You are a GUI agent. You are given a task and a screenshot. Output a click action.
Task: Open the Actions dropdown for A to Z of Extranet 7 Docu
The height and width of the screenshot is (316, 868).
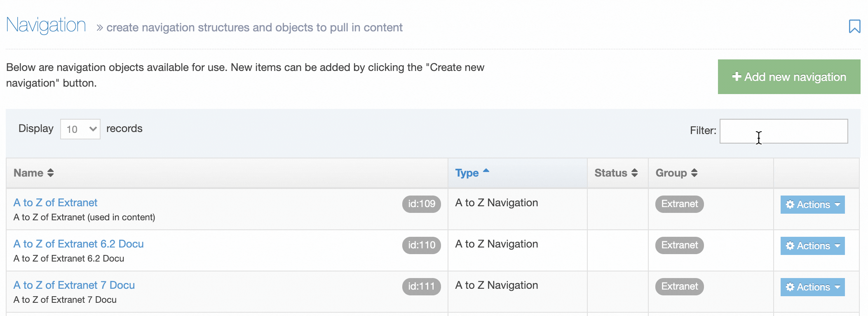coord(812,287)
